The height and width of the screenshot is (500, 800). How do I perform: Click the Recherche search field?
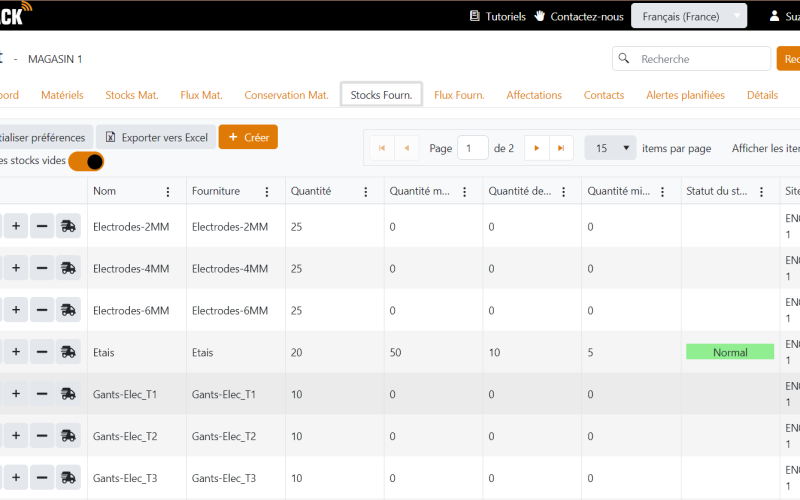691,59
